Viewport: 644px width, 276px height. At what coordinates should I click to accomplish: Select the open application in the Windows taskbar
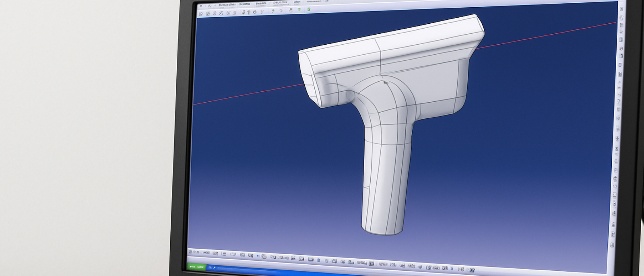click(212, 268)
